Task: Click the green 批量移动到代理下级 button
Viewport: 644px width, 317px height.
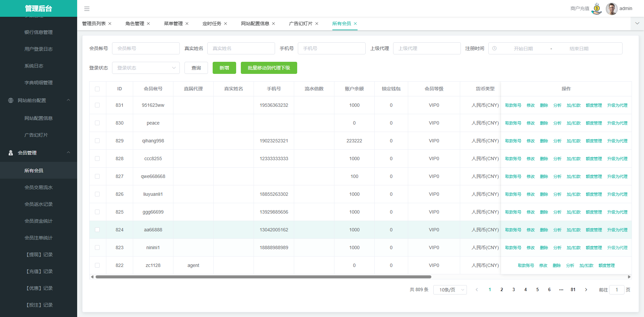Action: point(269,68)
